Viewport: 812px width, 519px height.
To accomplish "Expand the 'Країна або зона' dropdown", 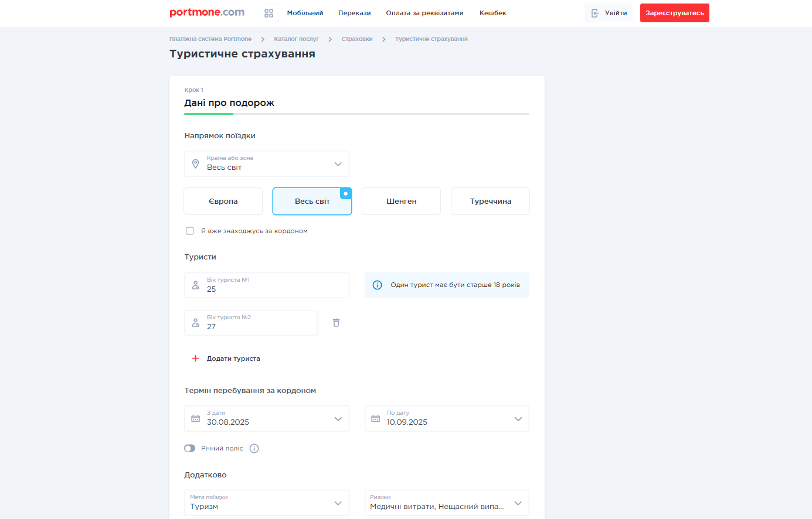I will point(338,164).
